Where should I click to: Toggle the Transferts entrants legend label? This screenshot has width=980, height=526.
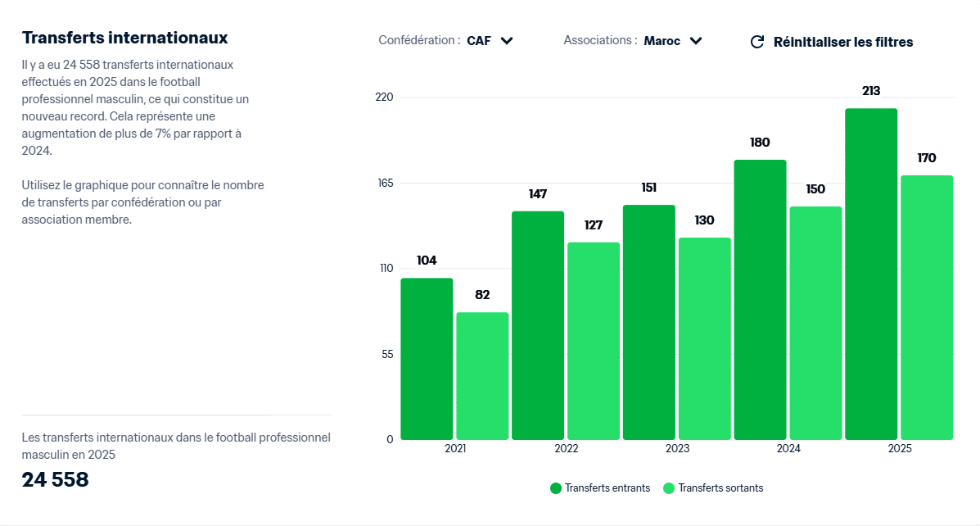pyautogui.click(x=607, y=488)
